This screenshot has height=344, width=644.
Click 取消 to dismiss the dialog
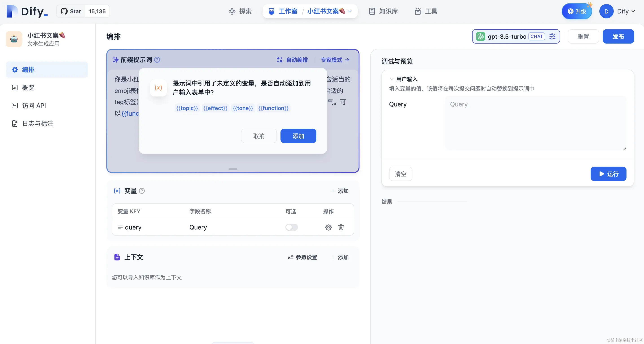(259, 136)
